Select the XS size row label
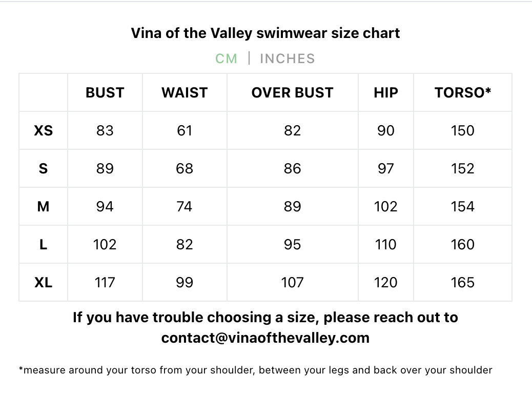532x393 pixels. point(44,130)
